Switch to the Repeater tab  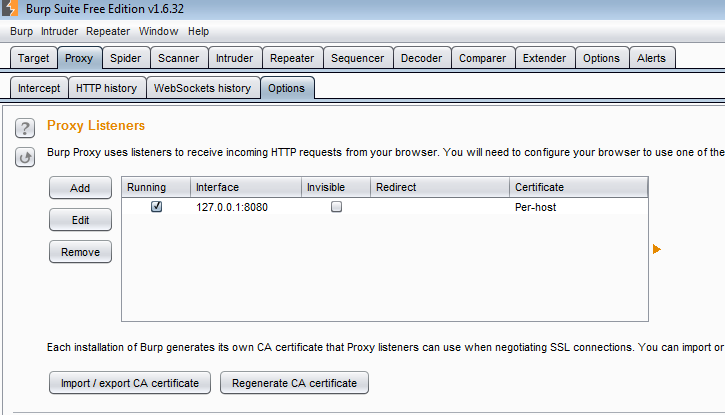[291, 58]
